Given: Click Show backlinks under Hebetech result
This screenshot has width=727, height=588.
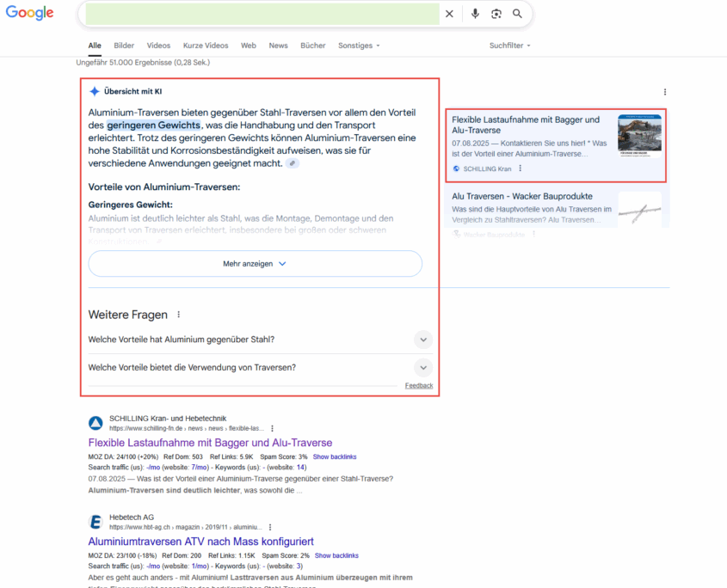Looking at the screenshot, I should point(336,555).
